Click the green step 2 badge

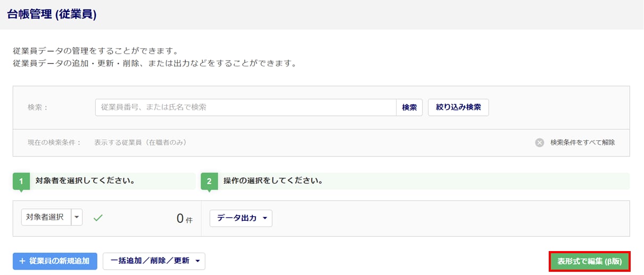coord(209,181)
